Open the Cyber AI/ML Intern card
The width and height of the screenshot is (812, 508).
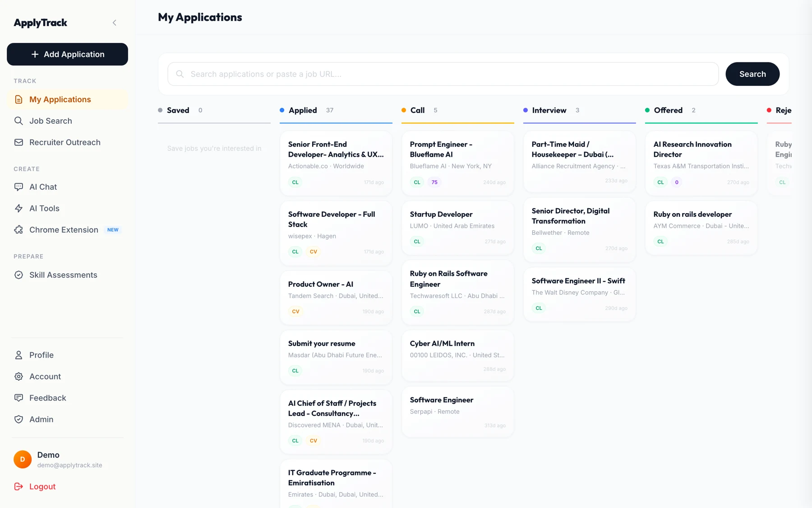pyautogui.click(x=458, y=356)
